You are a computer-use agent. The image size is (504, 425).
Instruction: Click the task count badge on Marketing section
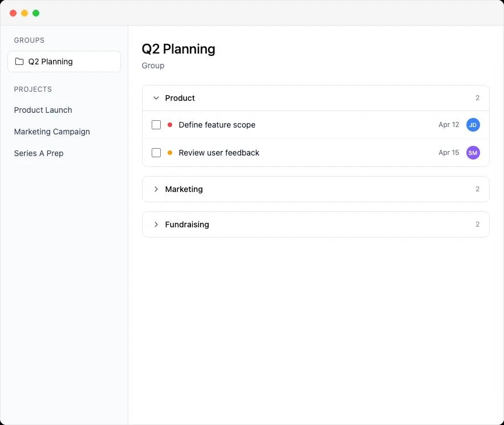click(x=477, y=189)
